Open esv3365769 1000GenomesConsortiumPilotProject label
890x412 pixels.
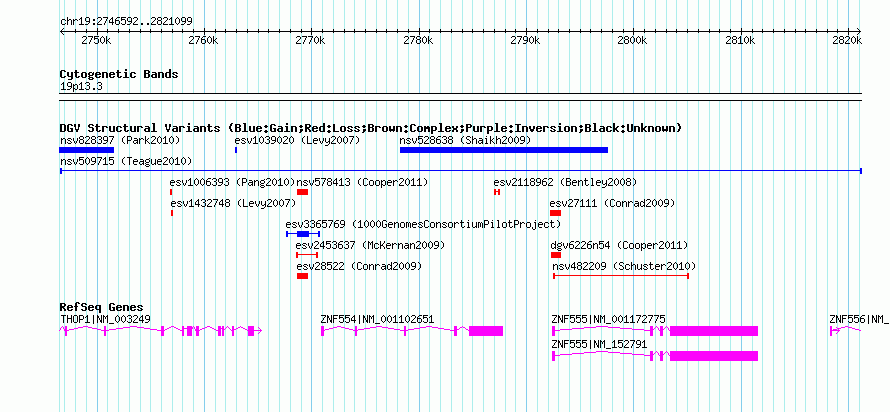pos(423,224)
